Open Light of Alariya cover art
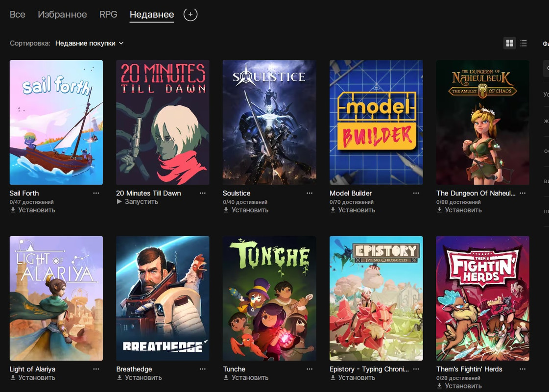This screenshot has height=392, width=549. [x=56, y=298]
